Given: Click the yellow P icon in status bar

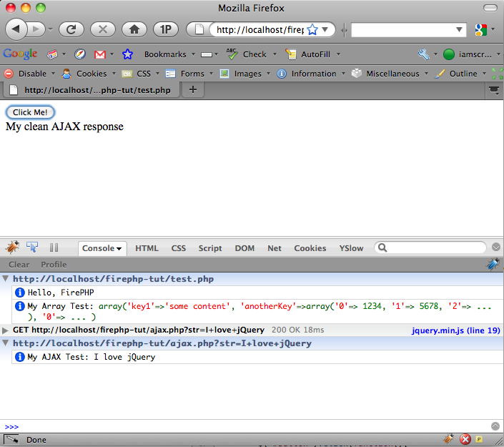Looking at the screenshot, I should click(x=479, y=439).
